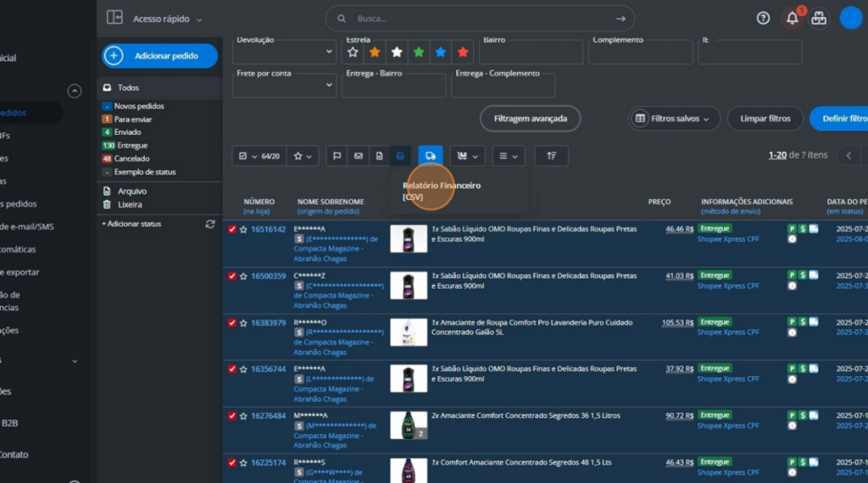
Task: Uncheck the checkbox for order 16383979
Action: pyautogui.click(x=232, y=323)
